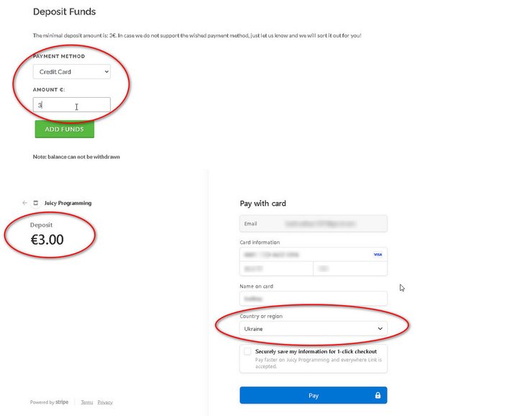Enable securely save my information checkbox

tap(247, 352)
